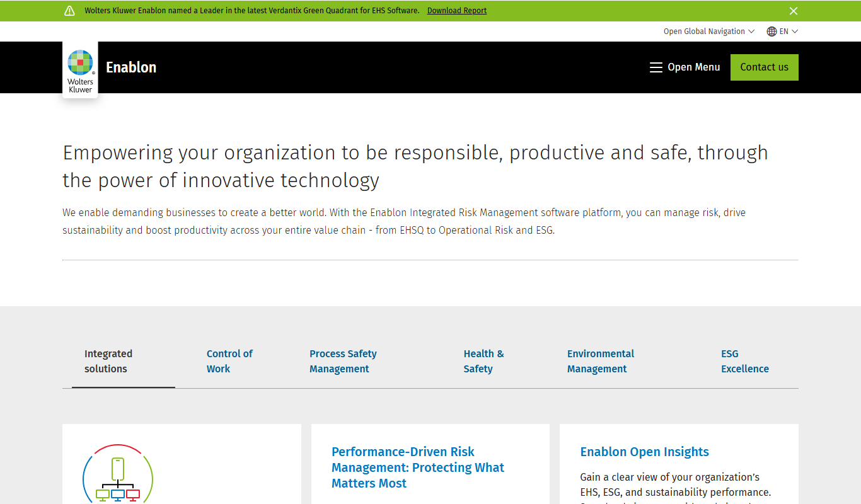Click the Wolters Kluwer logo
The height and width of the screenshot is (504, 861).
80,70
